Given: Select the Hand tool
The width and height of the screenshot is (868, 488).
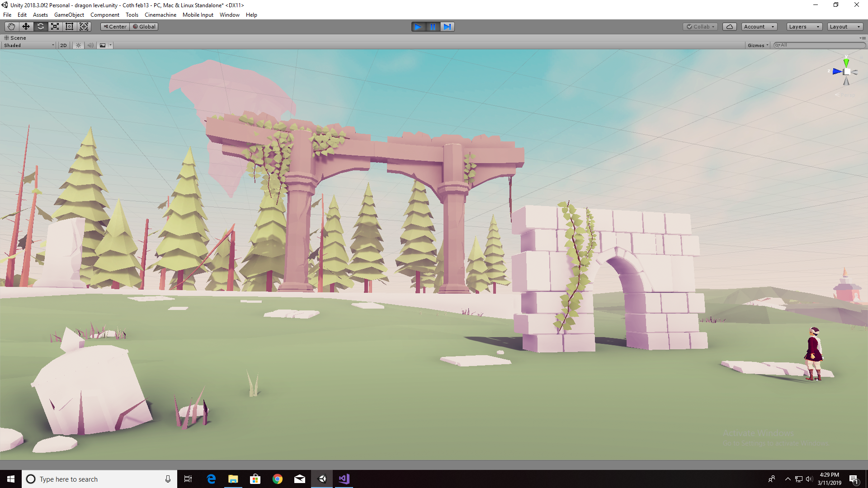Looking at the screenshot, I should 11,27.
